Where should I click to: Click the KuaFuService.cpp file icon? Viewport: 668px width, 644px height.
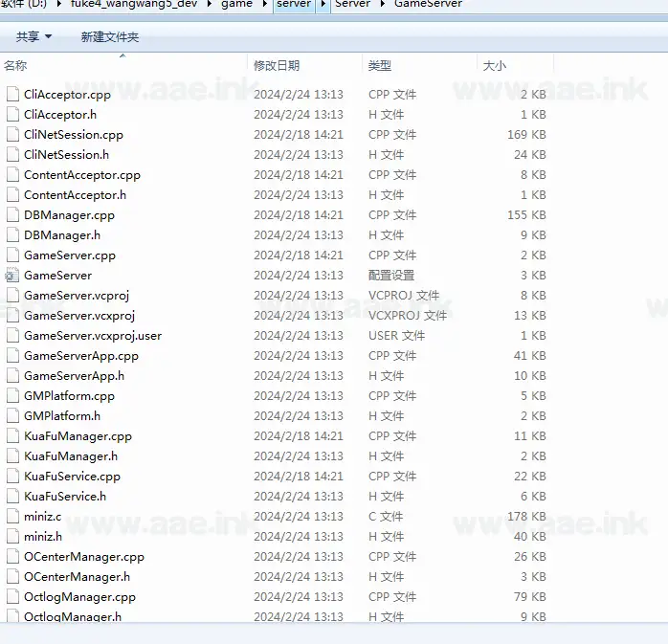click(12, 476)
